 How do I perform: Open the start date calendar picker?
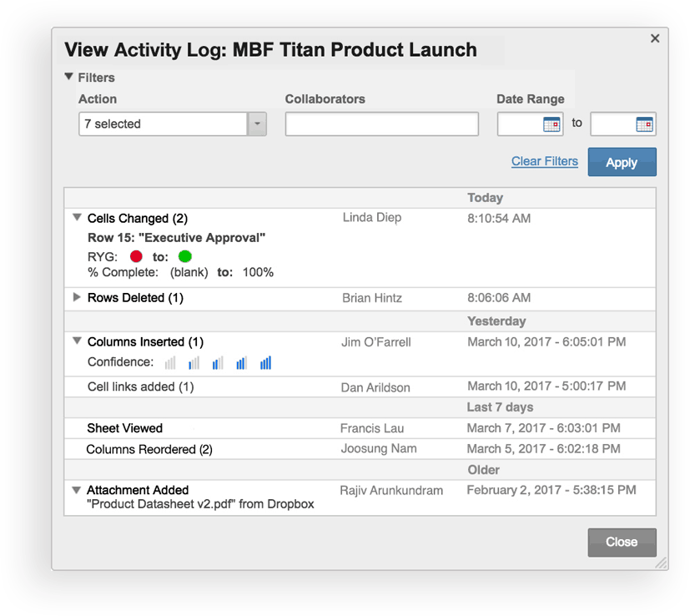(551, 124)
